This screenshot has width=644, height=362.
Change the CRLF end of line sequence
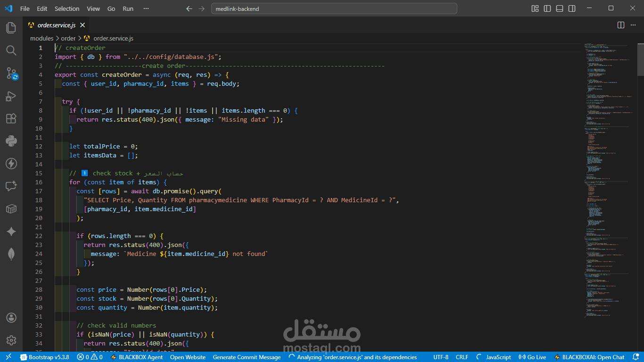(x=462, y=357)
